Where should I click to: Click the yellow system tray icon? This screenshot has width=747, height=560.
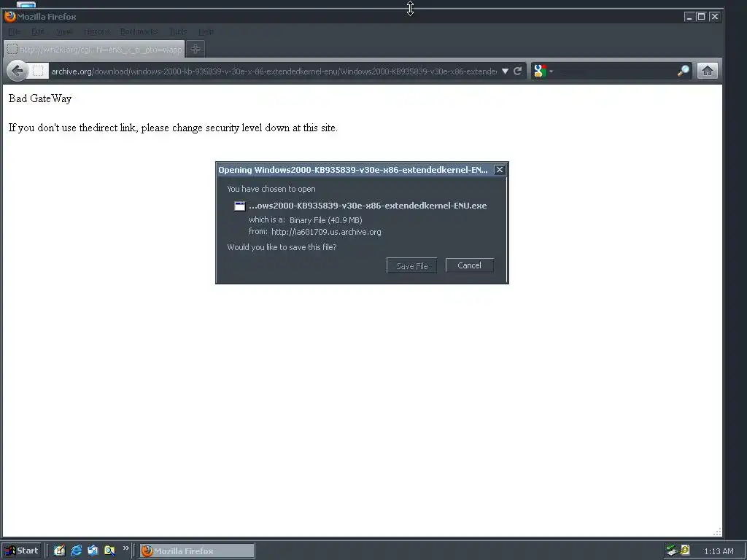pyautogui.click(x=685, y=551)
